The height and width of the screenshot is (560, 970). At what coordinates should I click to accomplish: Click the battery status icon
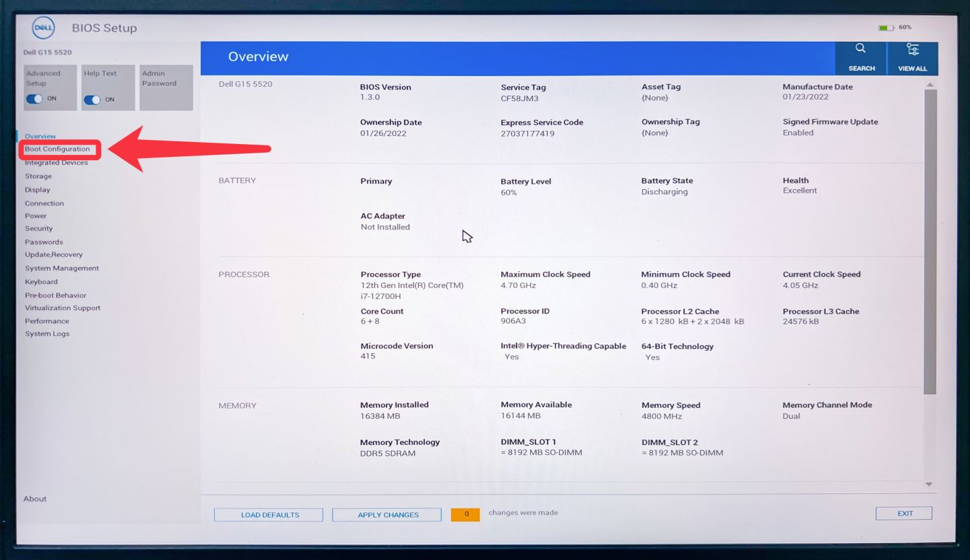[x=886, y=28]
